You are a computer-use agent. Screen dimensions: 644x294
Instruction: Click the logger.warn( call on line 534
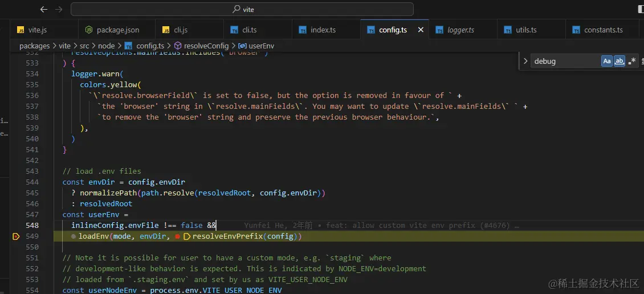97,74
